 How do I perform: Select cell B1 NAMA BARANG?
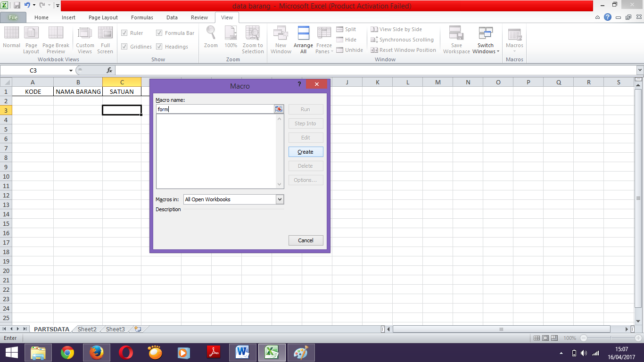pyautogui.click(x=78, y=91)
